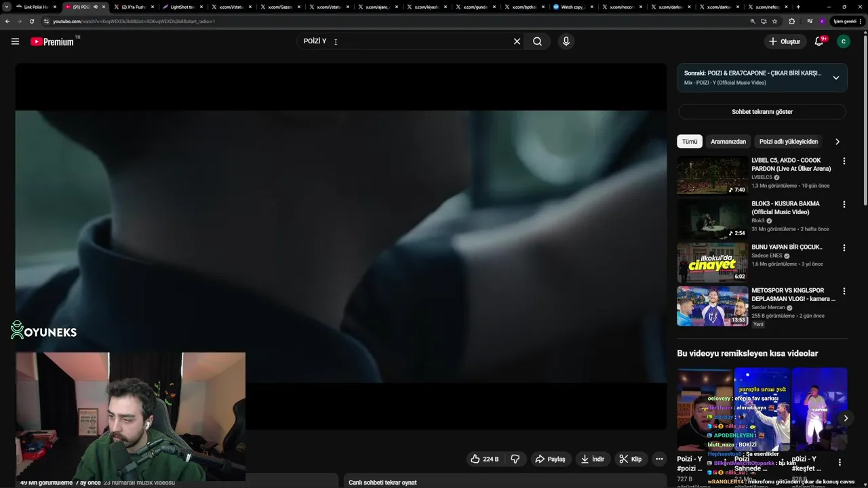Select the Aramanızdan filter chip
The height and width of the screenshot is (488, 868).
click(728, 142)
